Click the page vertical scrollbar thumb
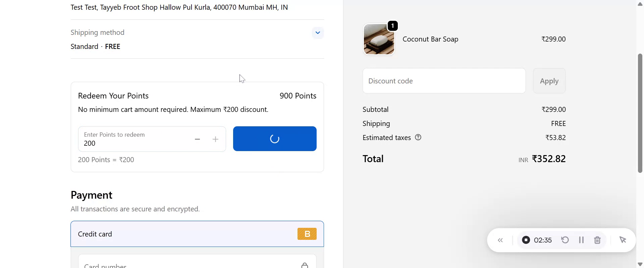This screenshot has width=644, height=268. coord(640,113)
